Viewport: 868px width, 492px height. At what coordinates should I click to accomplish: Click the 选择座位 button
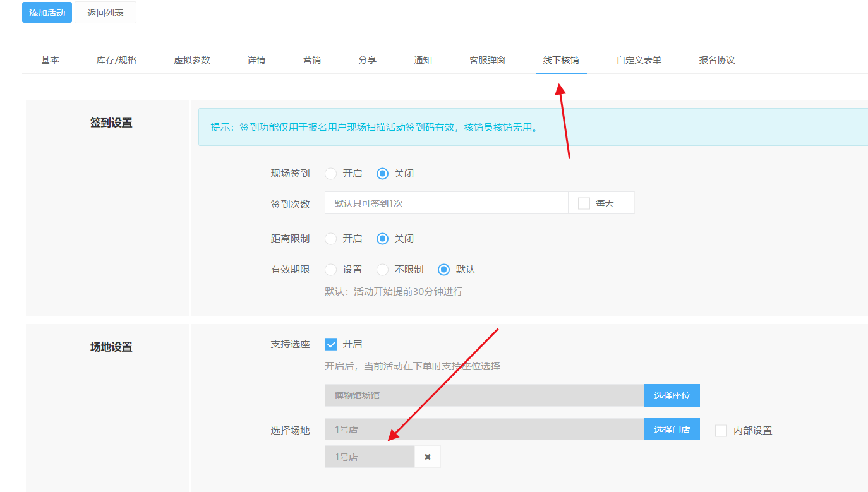point(672,395)
